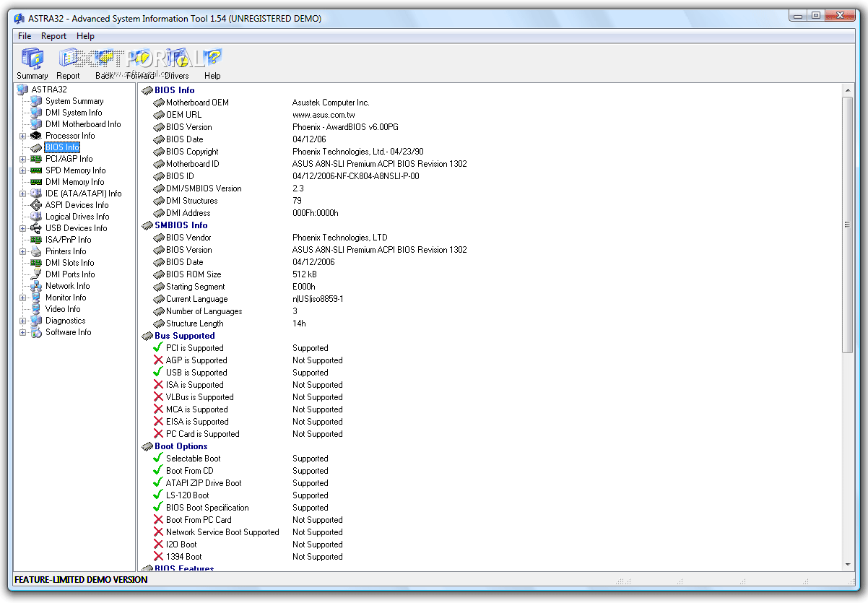Expand the Diagnostics tree node
Viewport: 868px width, 603px height.
(22, 321)
